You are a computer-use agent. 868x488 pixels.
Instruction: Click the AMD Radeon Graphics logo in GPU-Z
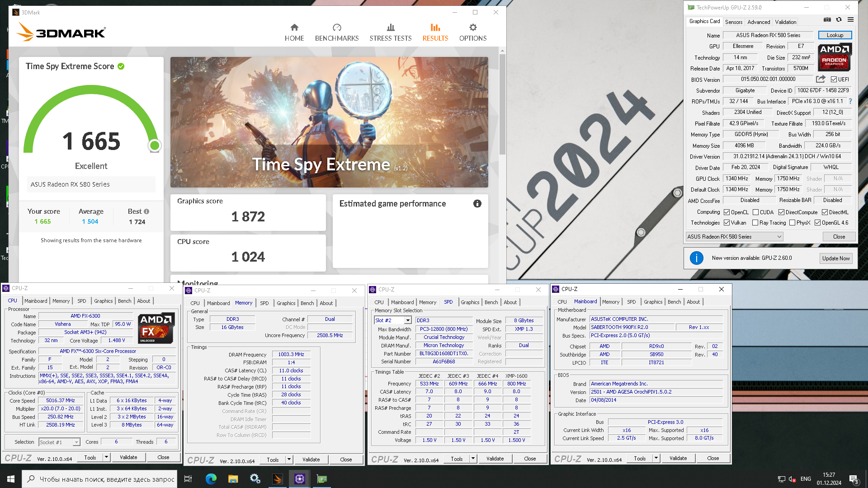tap(834, 57)
